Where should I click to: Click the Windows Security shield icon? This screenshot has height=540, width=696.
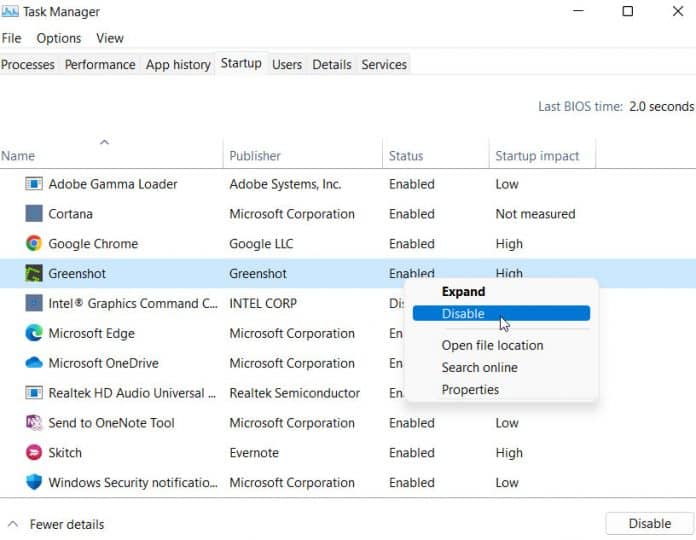click(x=34, y=483)
